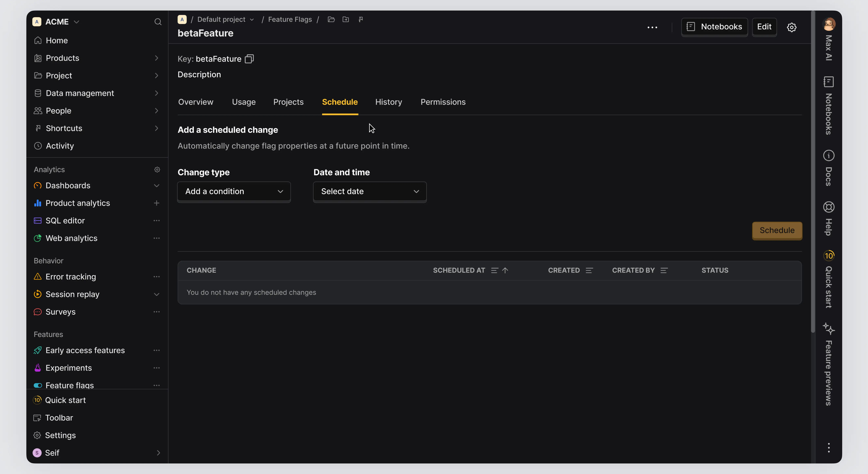Switch to the Permissions tab
Viewport: 868px width, 474px height.
(x=443, y=102)
